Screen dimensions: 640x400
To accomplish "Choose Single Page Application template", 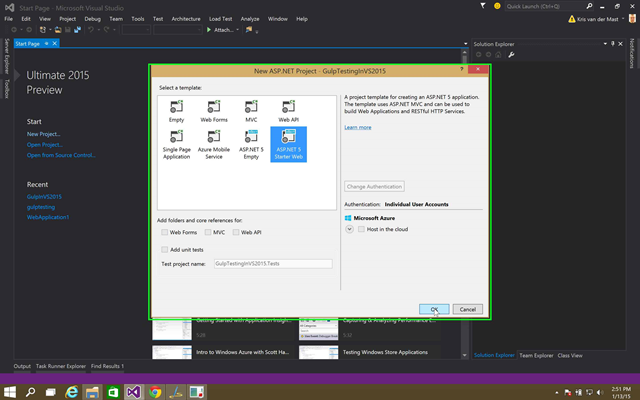I will point(176,137).
